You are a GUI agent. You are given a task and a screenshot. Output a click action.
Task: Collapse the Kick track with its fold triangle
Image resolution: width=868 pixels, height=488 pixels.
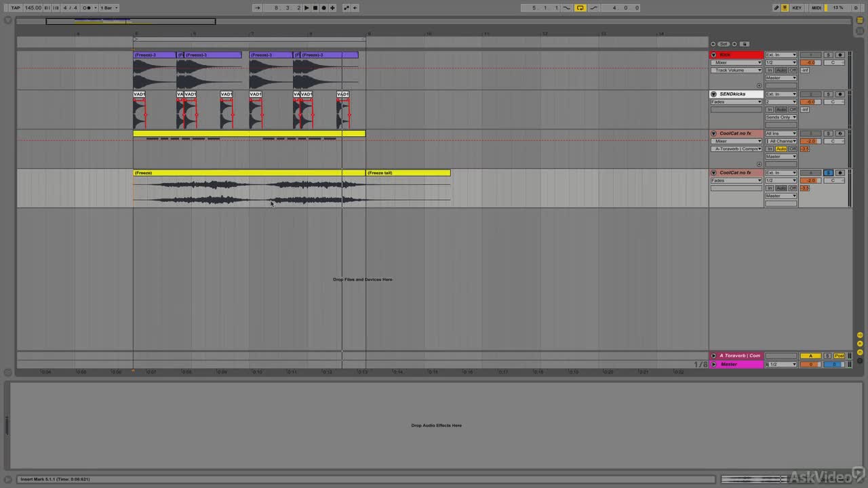[713, 55]
